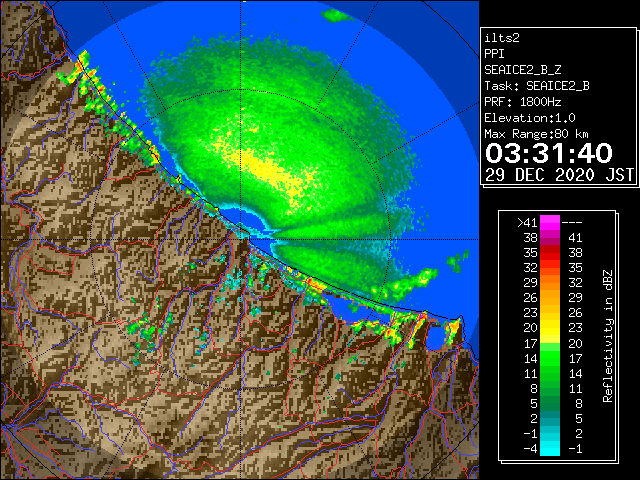
Task: Select the 'Task: SEAICE2_B' line
Action: [537, 86]
